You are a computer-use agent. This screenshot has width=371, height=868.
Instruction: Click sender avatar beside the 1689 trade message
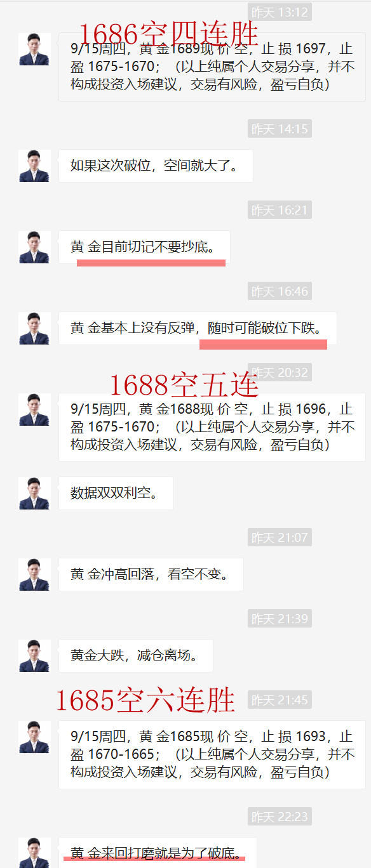tap(34, 49)
